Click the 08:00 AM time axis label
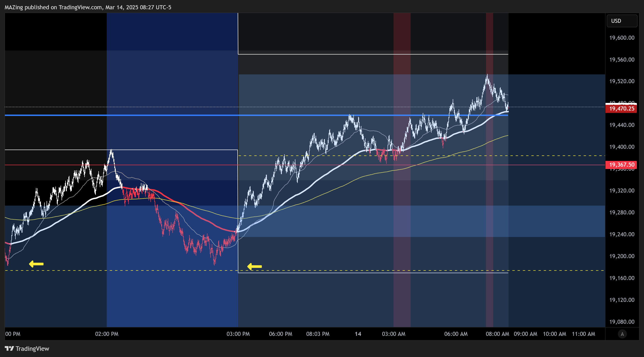 point(498,334)
